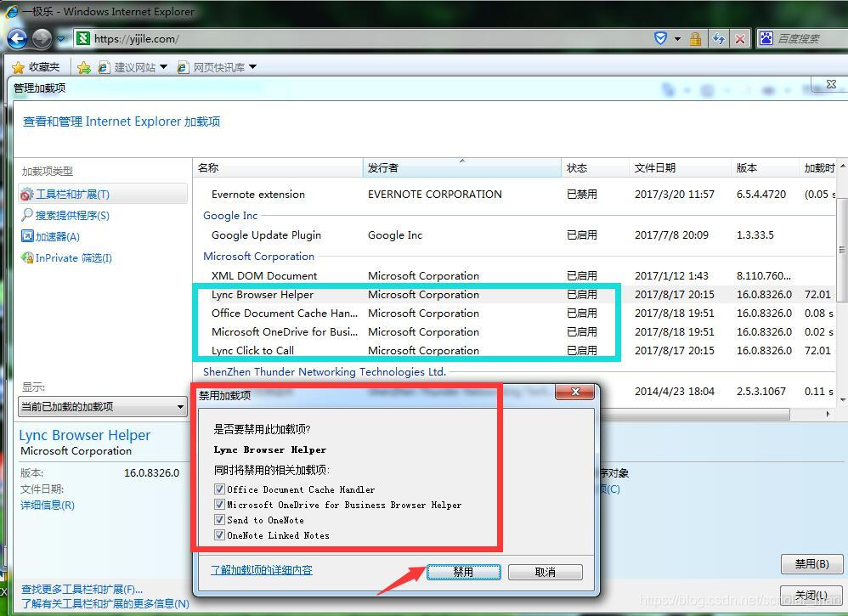The image size is (848, 616).
Task: Select 搜索提供程序(S) add-on type
Action: [72, 215]
